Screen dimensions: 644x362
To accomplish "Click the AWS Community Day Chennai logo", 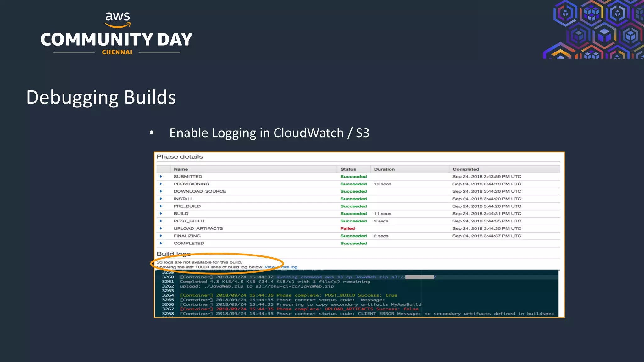I will (x=117, y=33).
